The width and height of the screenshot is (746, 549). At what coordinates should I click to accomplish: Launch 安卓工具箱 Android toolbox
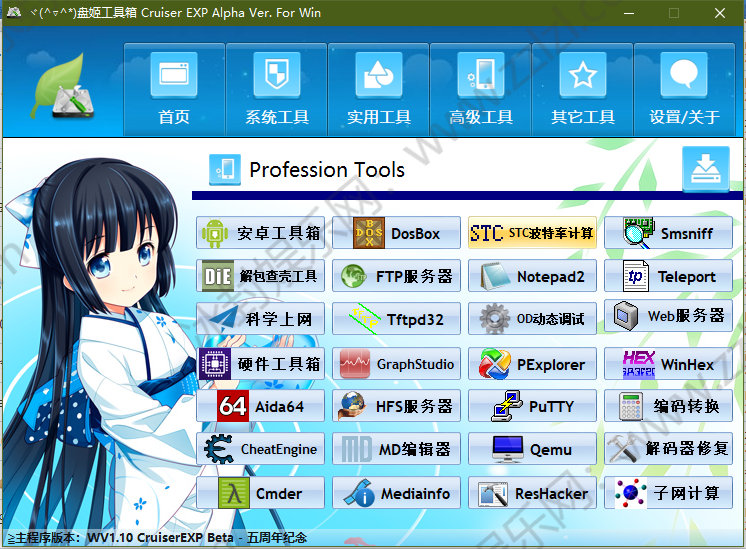pyautogui.click(x=261, y=233)
